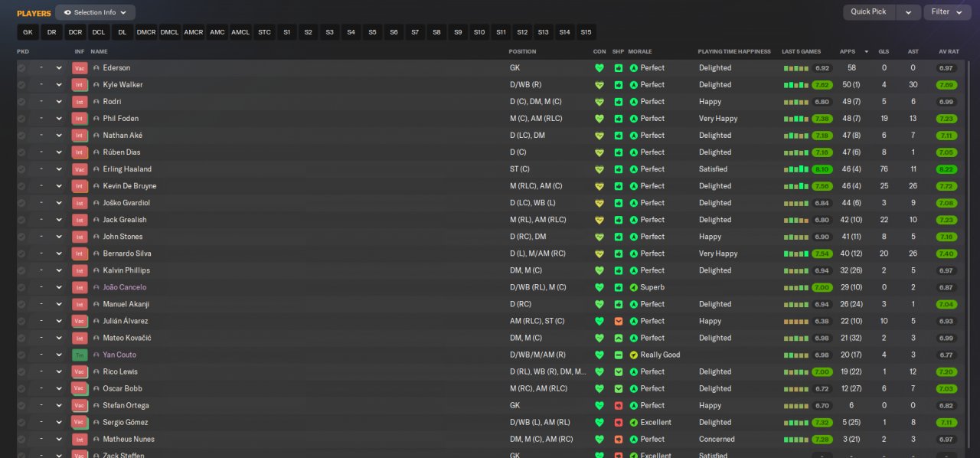The height and width of the screenshot is (458, 980).
Task: Click the morale icon for Nathan Aké
Action: click(633, 136)
